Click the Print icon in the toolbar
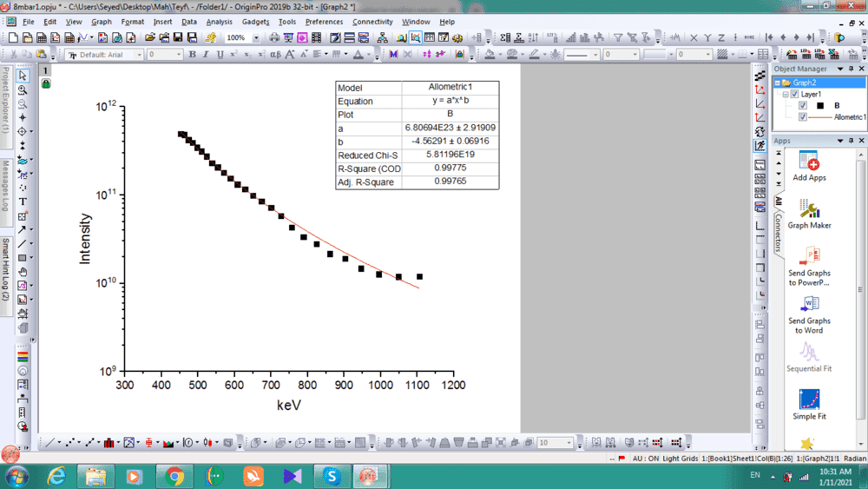The image size is (868, 489). pyautogui.click(x=274, y=38)
